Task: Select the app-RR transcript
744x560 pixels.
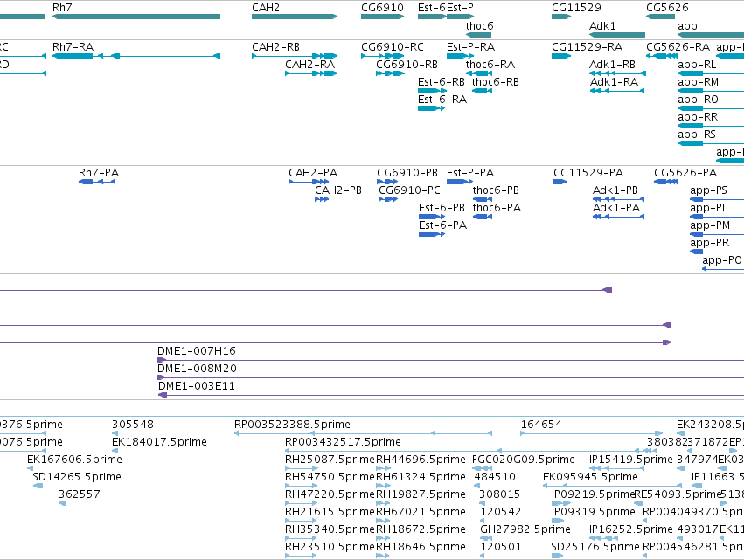Action: point(711,126)
